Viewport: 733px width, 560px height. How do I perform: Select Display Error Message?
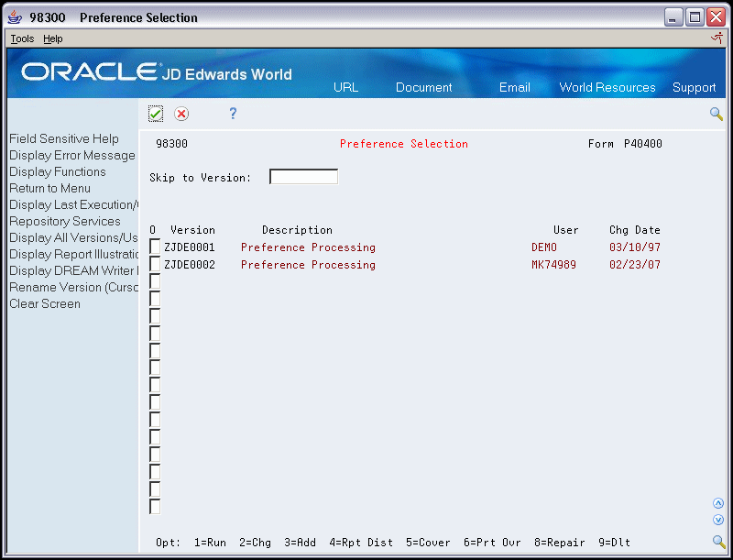pos(72,155)
